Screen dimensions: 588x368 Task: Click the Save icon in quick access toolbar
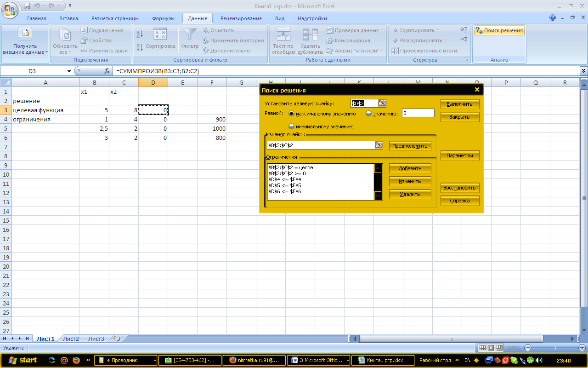[x=27, y=6]
